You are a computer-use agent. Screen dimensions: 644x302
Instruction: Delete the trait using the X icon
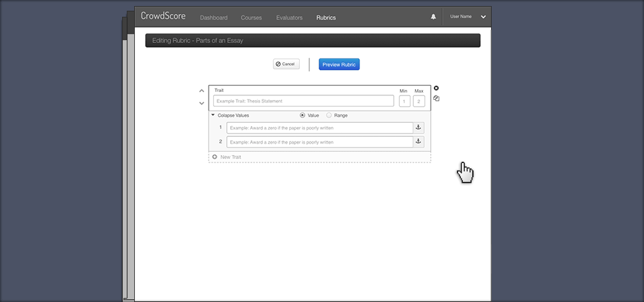click(436, 88)
